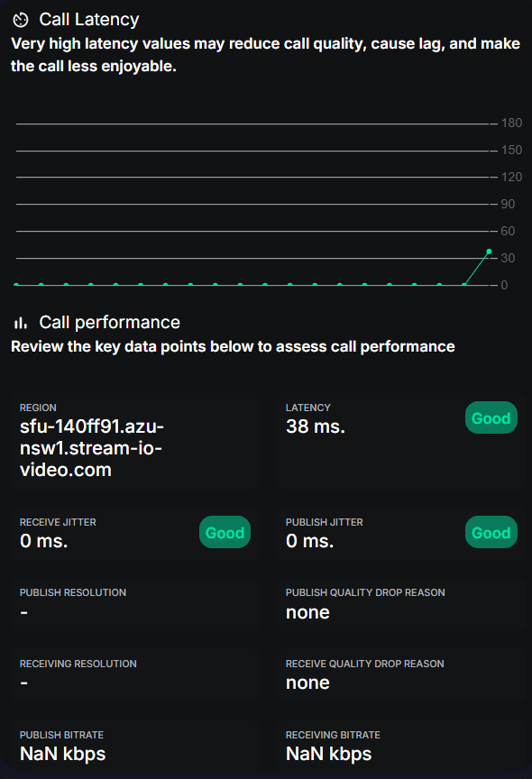Click the Good badge for Publish Jitter
The height and width of the screenshot is (779, 532).
pos(491,532)
